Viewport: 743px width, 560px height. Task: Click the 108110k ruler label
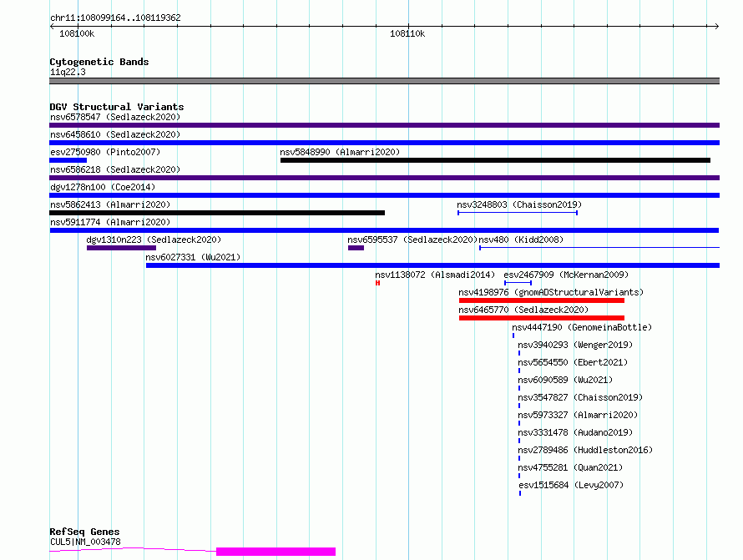click(407, 33)
